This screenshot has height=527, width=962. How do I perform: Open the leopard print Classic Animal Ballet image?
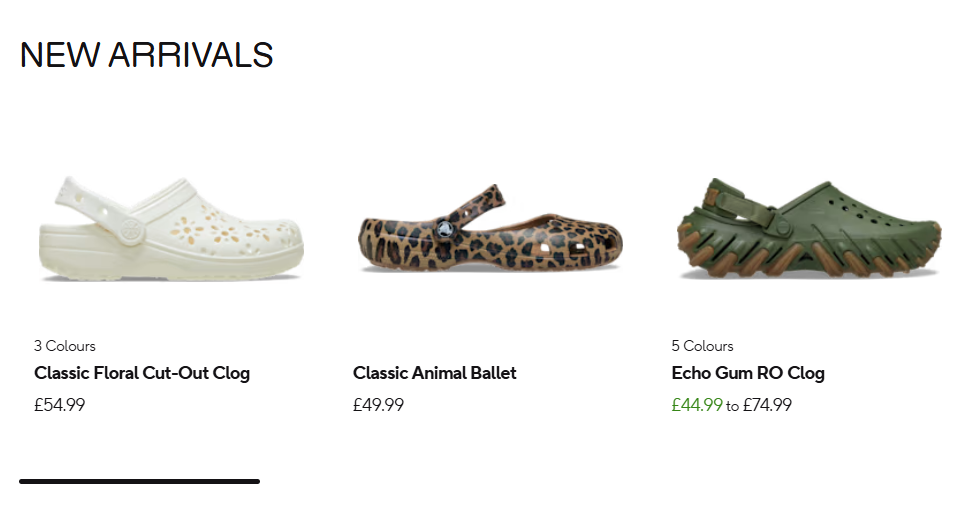490,230
